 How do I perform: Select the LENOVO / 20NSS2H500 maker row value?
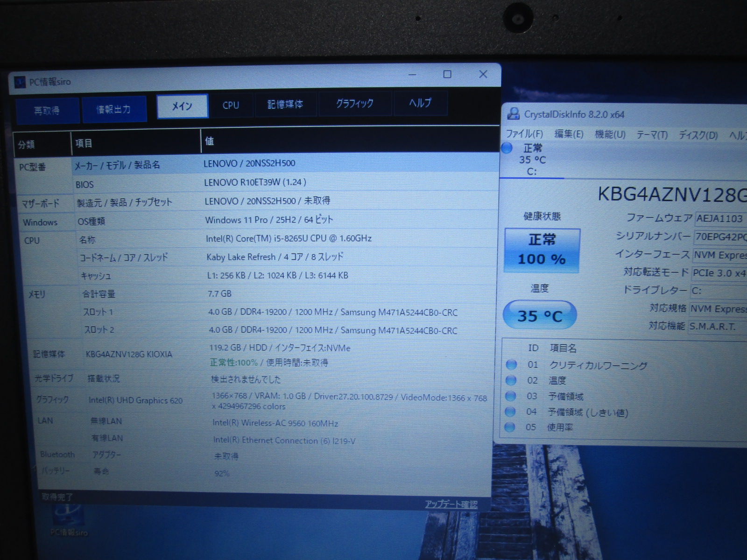249,163
